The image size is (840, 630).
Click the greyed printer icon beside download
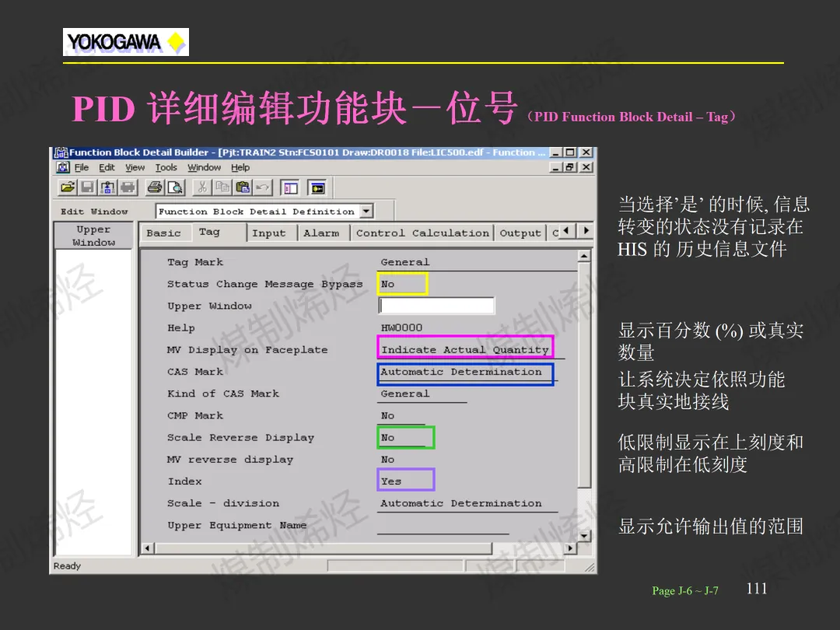click(x=128, y=187)
